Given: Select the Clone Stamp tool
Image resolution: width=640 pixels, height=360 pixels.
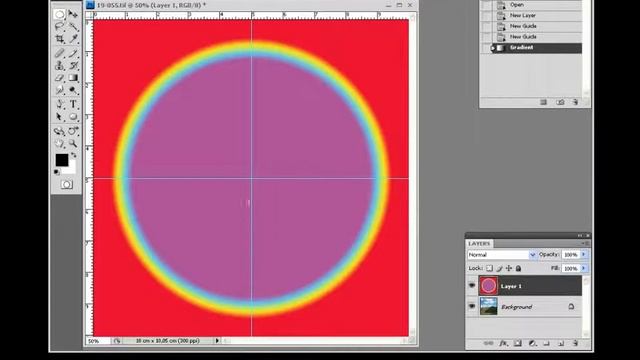Looking at the screenshot, I should [x=60, y=65].
